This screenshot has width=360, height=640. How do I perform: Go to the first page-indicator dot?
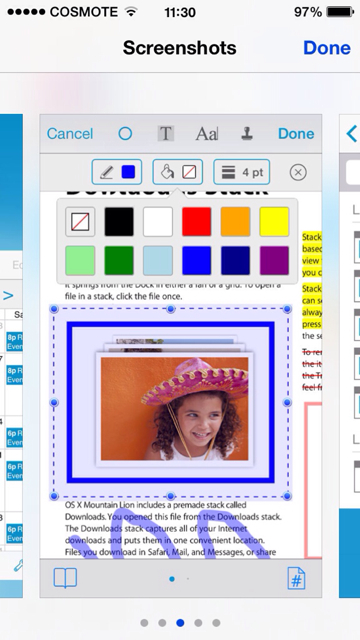[144, 623]
